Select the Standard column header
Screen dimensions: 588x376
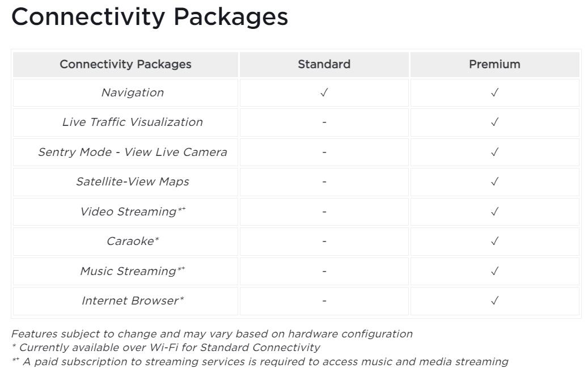(324, 64)
